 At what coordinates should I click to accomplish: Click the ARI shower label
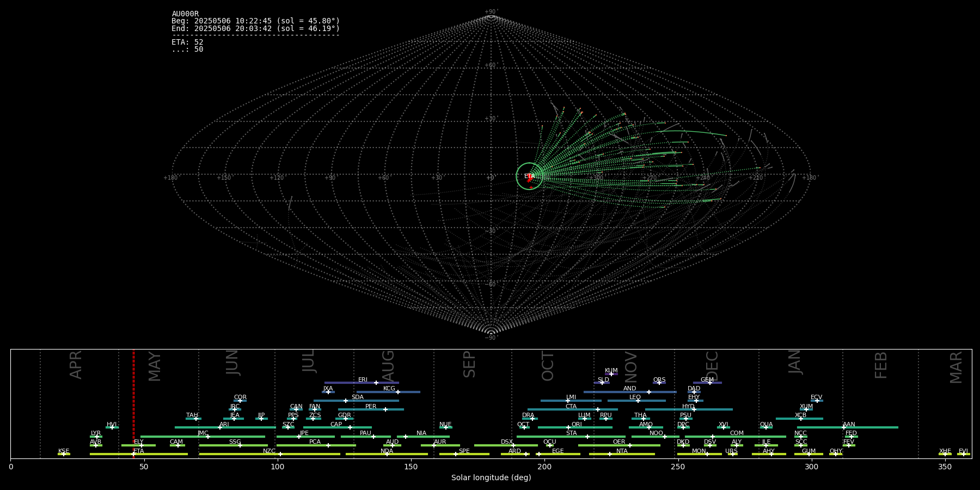click(x=224, y=425)
